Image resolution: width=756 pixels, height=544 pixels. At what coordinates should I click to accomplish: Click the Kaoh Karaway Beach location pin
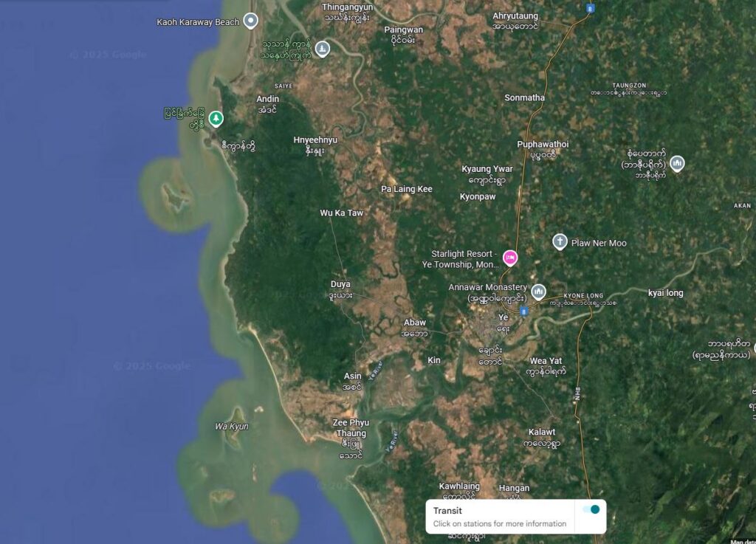click(250, 20)
